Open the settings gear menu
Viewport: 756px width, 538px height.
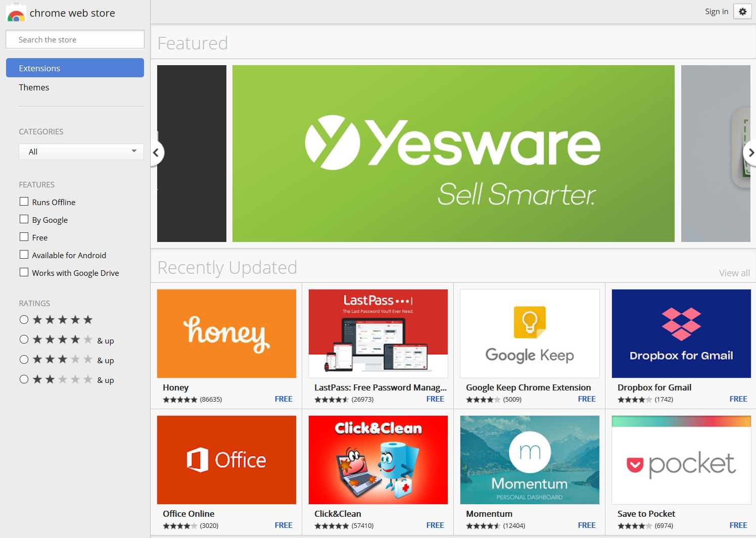(742, 12)
